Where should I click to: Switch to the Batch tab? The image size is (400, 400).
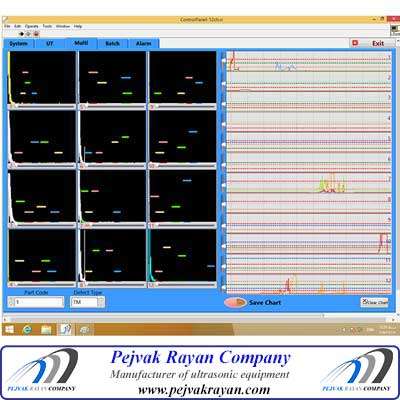tap(112, 43)
